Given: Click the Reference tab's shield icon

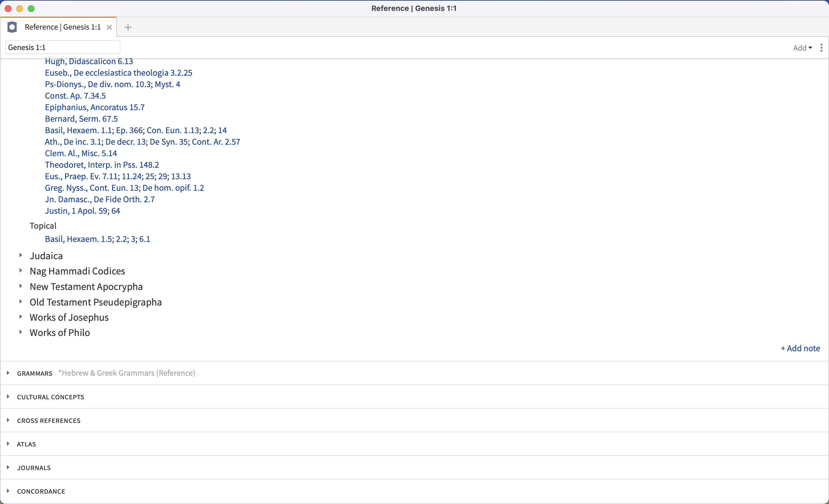Looking at the screenshot, I should tap(12, 27).
